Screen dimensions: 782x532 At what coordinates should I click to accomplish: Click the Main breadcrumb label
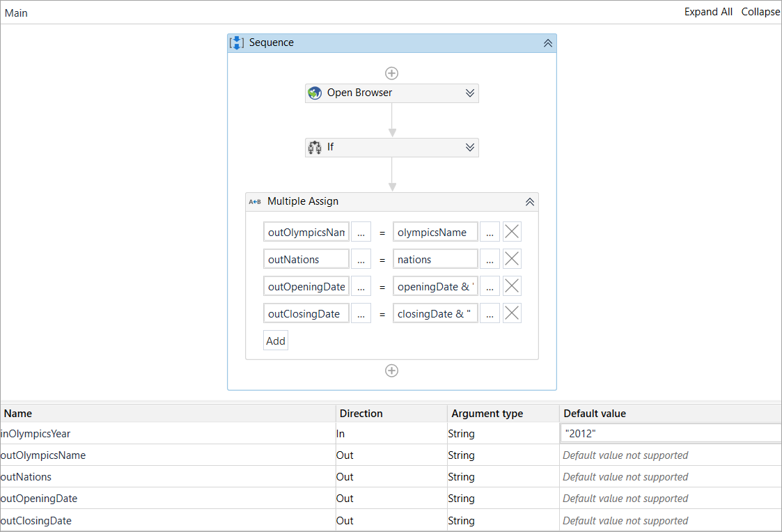point(17,13)
